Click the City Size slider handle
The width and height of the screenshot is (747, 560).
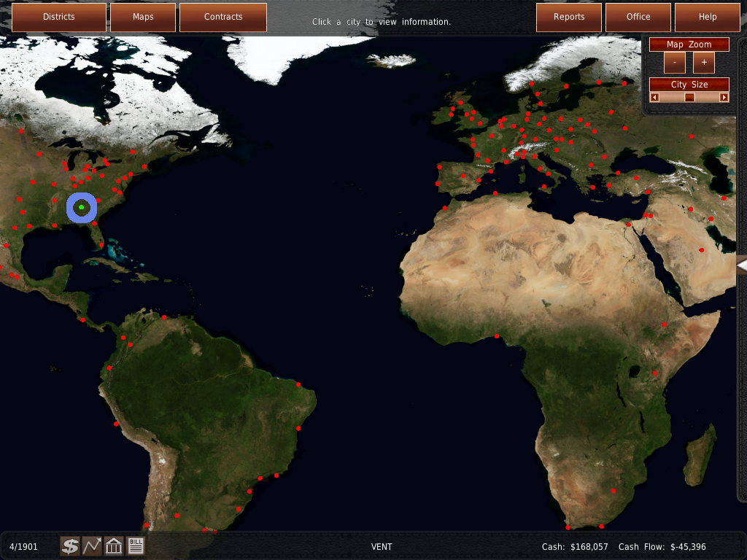pyautogui.click(x=689, y=97)
